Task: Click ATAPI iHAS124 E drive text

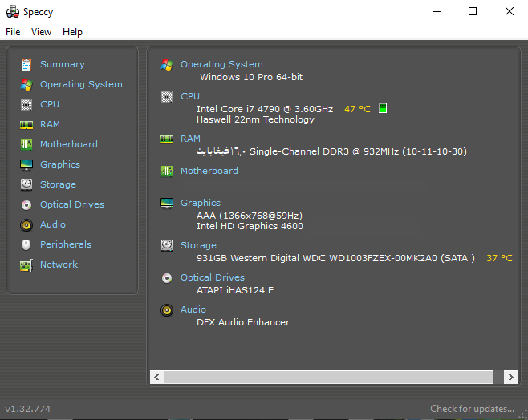Action: [x=235, y=290]
